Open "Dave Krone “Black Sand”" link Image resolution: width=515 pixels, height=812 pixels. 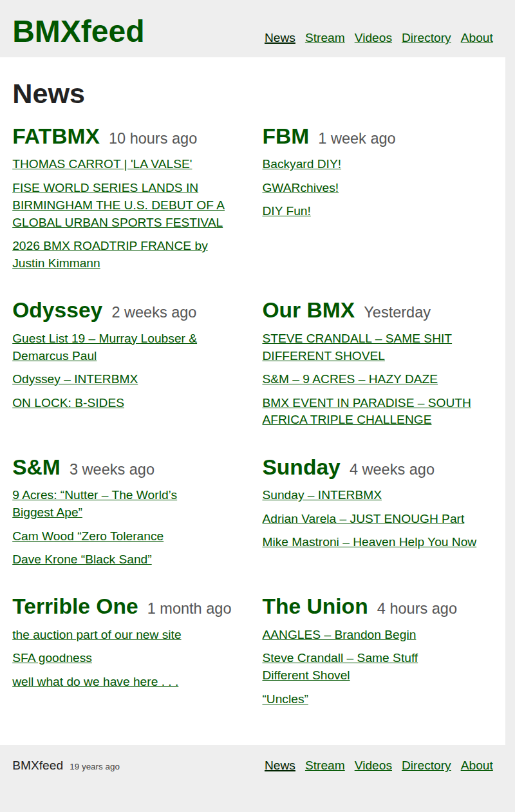point(82,560)
